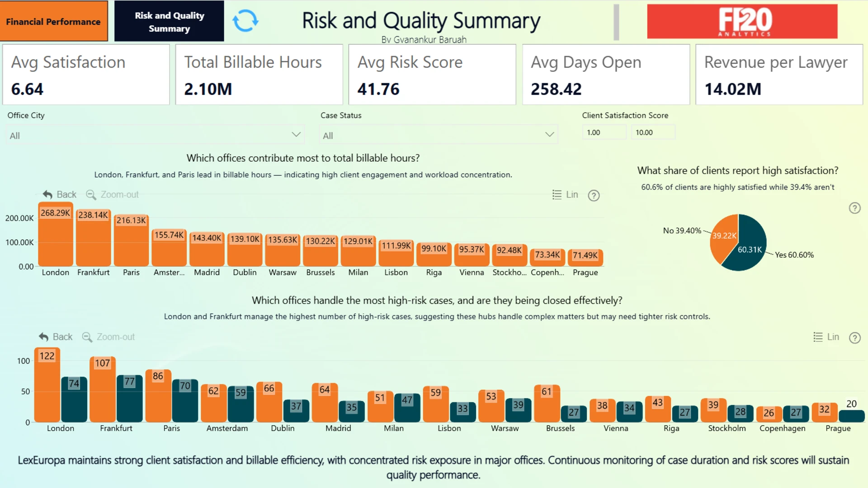Click Frankfurt orange high-risk bar labeled 107

103,389
